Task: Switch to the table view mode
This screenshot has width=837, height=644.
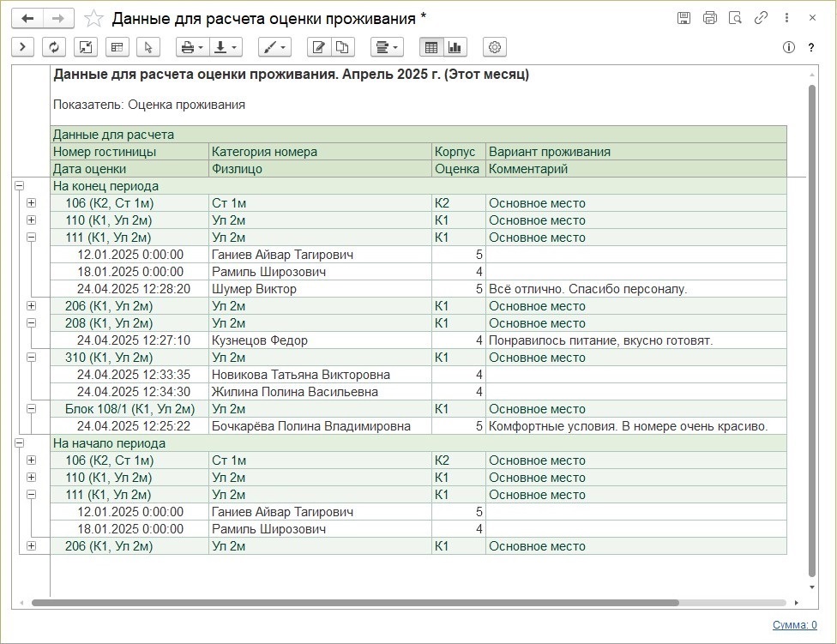Action: tap(431, 47)
